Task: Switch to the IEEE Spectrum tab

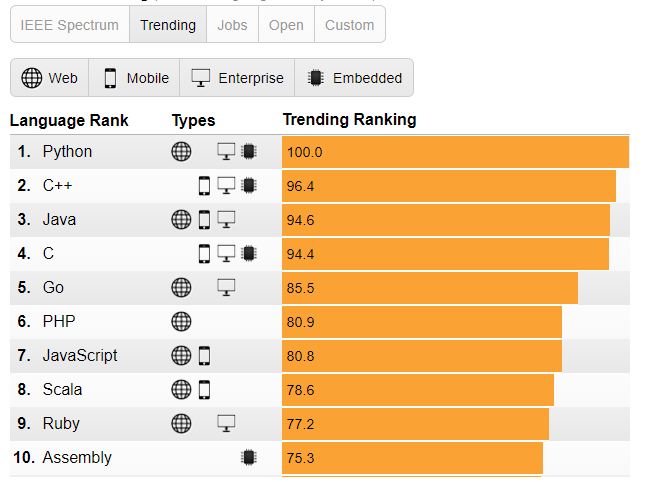Action: (70, 25)
